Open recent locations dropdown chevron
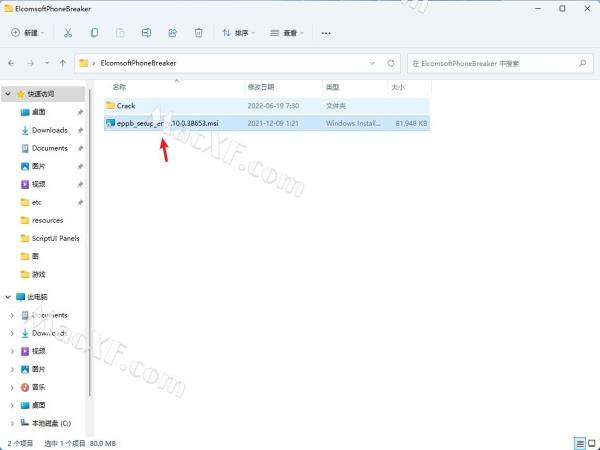Screen dimensions: 600x450 47,63
